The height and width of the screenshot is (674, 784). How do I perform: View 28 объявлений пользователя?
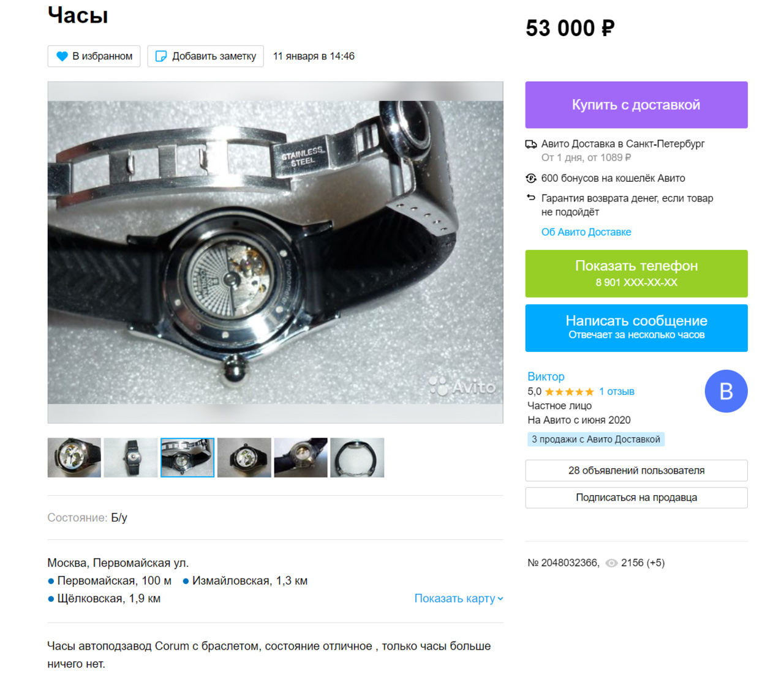click(636, 471)
